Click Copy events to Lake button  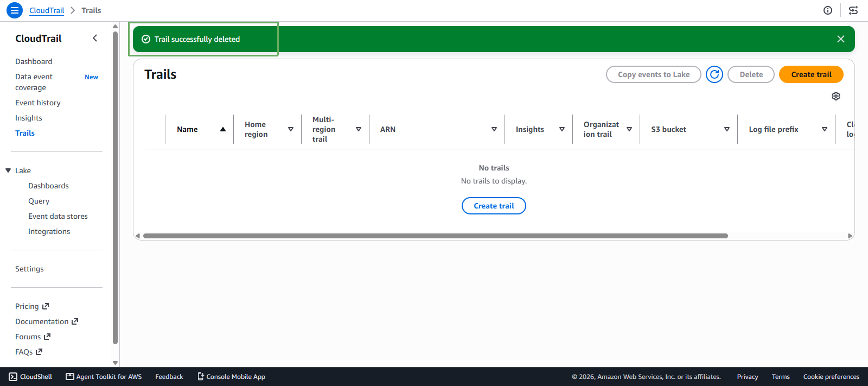click(654, 74)
